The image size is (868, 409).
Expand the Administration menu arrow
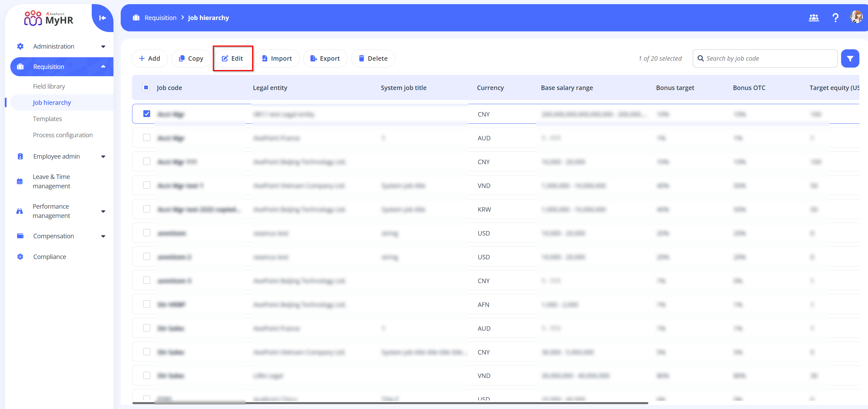point(103,47)
